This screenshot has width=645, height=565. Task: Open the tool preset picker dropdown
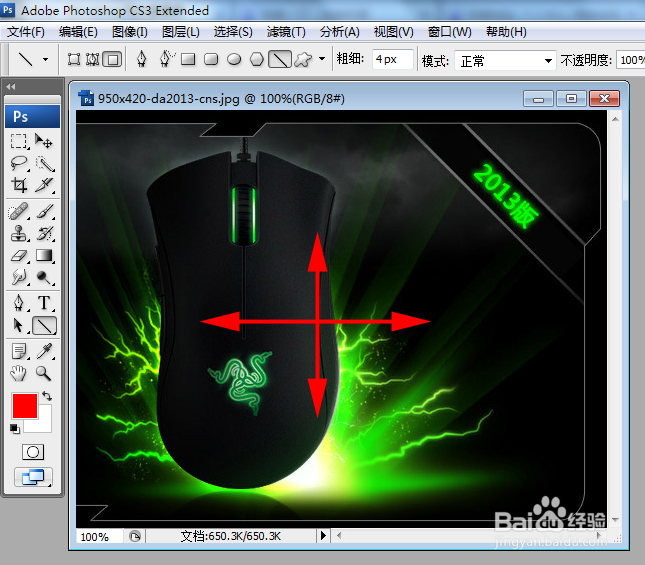pos(45,59)
